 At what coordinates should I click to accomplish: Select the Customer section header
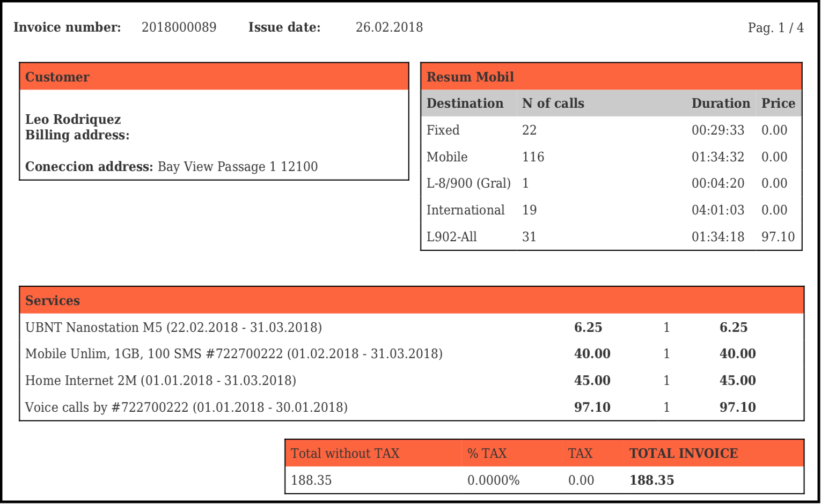point(57,77)
